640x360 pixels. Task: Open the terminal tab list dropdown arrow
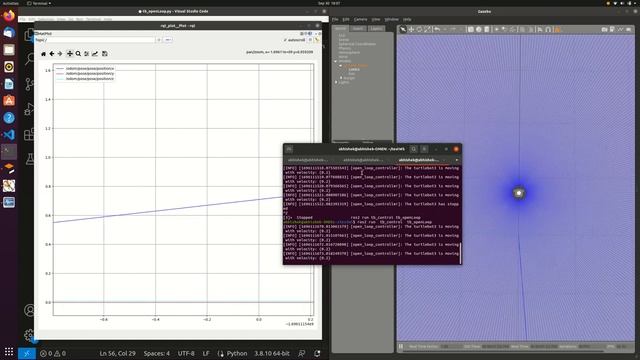(x=457, y=160)
